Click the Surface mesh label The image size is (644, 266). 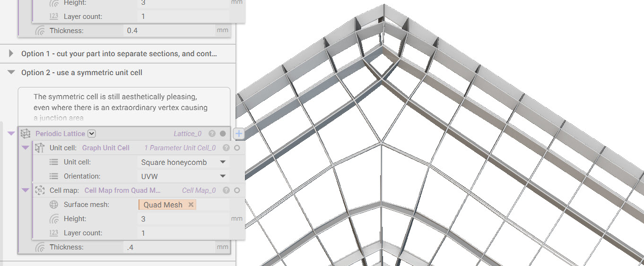pyautogui.click(x=87, y=205)
